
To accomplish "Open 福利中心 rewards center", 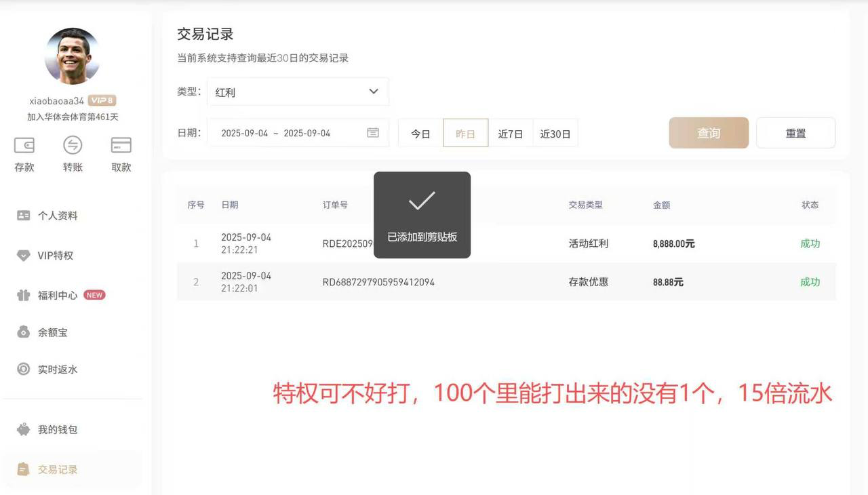I will coord(58,294).
